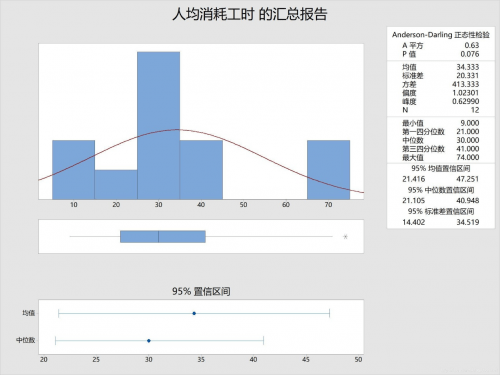Click the histogram bar at 40
500x375 pixels.
point(201,170)
